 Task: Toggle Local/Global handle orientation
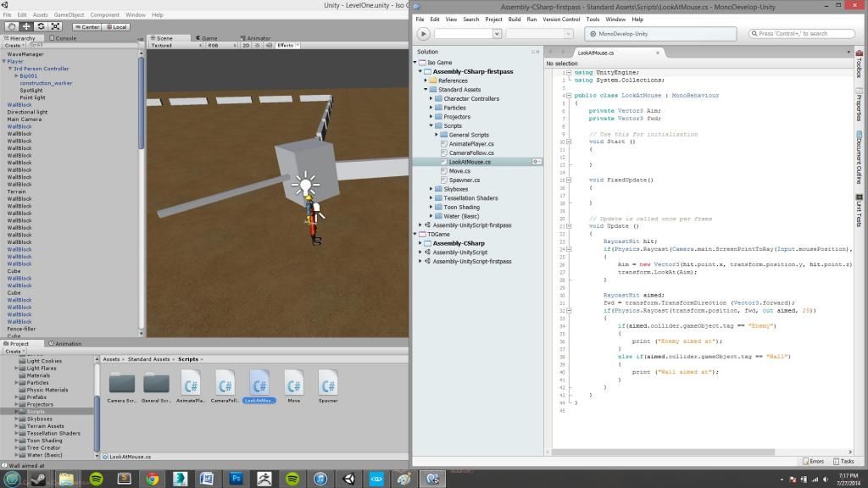tap(114, 26)
